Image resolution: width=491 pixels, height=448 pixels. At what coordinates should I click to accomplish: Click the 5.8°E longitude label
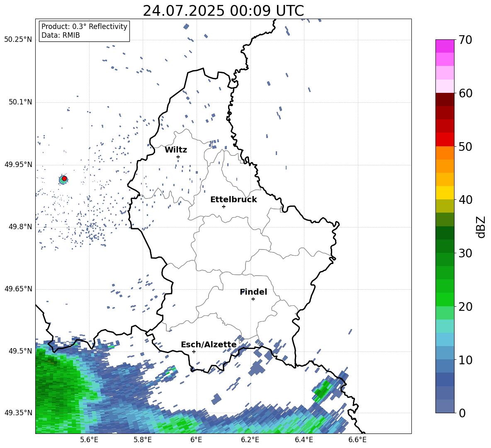pyautogui.click(x=143, y=440)
